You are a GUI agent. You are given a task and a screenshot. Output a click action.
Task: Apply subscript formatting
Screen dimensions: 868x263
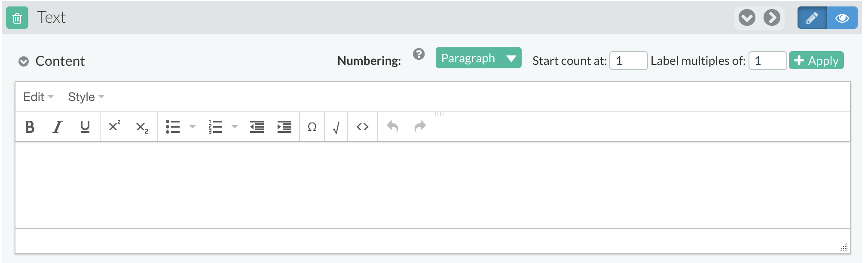(142, 127)
